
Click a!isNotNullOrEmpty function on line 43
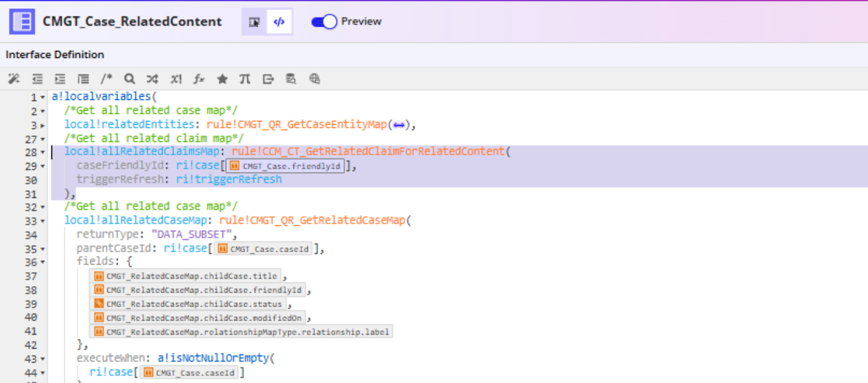[x=214, y=358]
